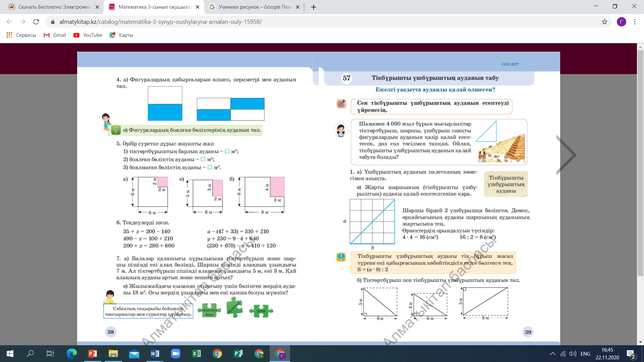The width and height of the screenshot is (644, 362).
Task: Click the browser reload page icon
Action: (36, 22)
